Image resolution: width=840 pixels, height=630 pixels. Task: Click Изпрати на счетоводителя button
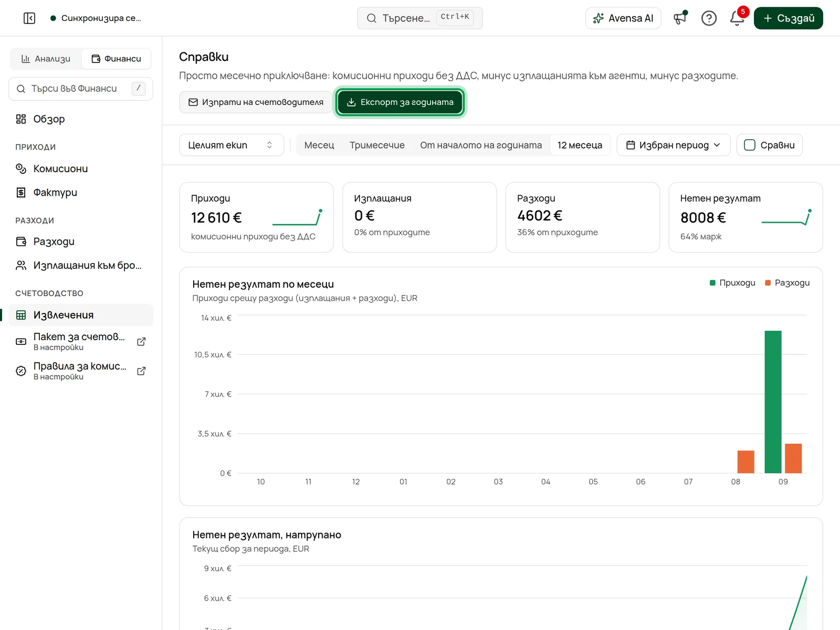[x=256, y=102]
